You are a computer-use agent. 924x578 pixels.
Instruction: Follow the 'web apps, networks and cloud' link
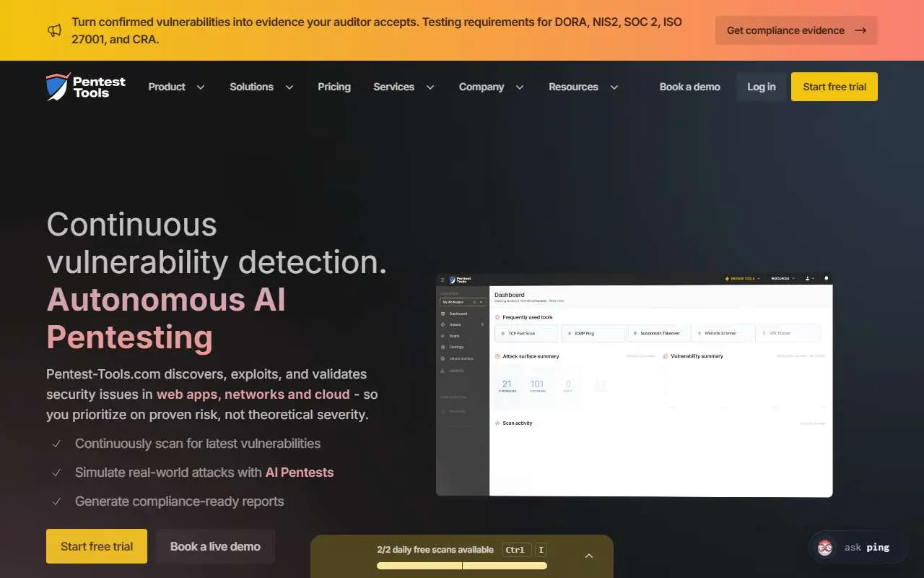click(253, 394)
